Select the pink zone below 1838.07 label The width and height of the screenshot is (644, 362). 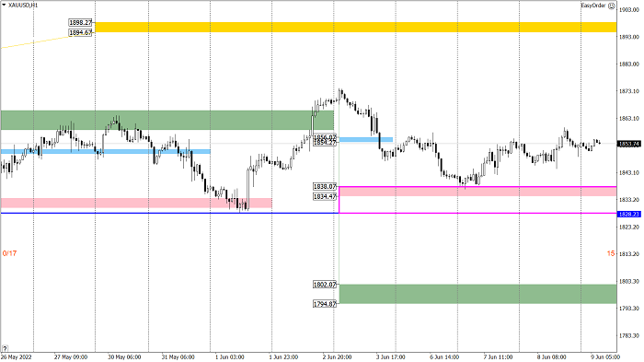pos(478,192)
